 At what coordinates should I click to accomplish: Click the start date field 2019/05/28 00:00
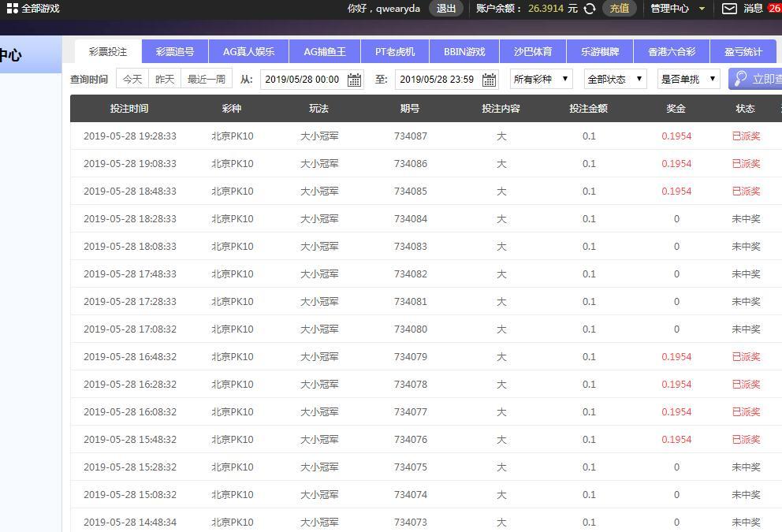click(x=312, y=80)
